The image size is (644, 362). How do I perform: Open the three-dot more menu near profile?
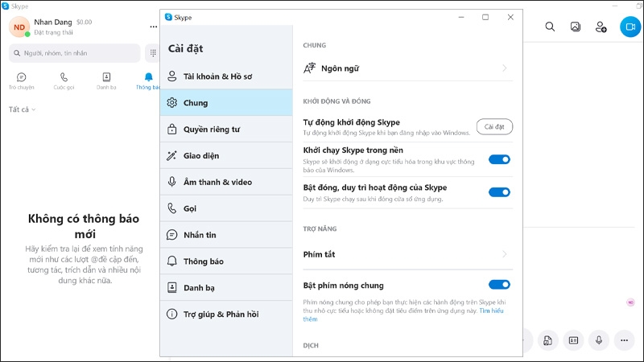pos(153,27)
